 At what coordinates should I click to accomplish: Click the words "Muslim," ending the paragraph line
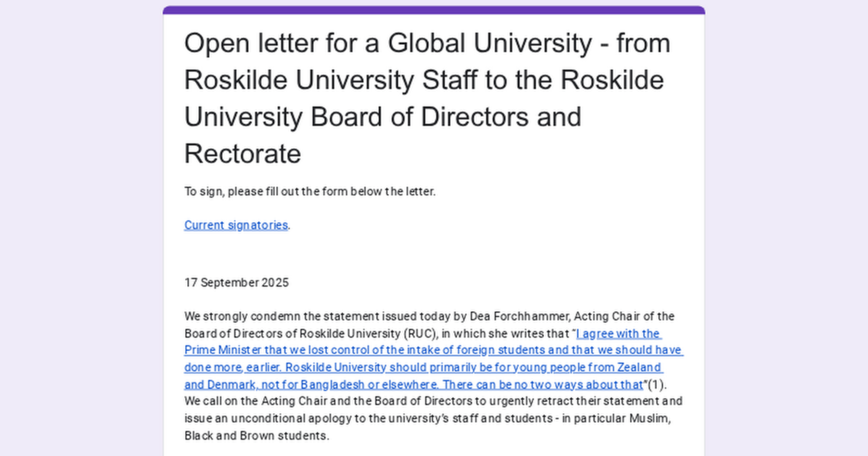pos(650,418)
